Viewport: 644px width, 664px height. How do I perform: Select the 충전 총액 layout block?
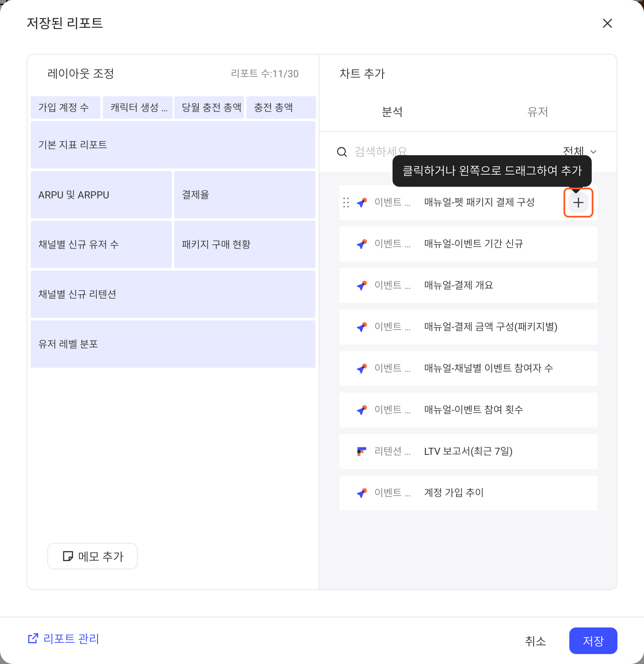click(x=281, y=107)
